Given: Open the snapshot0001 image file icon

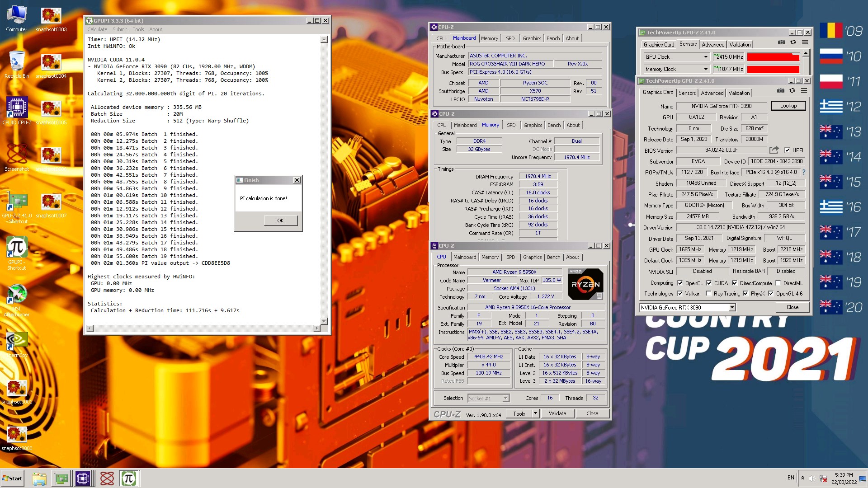Looking at the screenshot, I should point(17,391).
